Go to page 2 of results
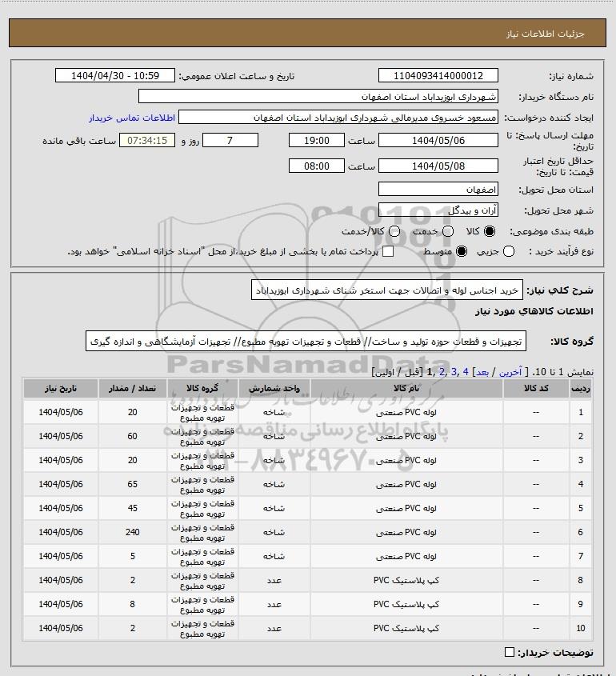The image size is (616, 676). click(442, 372)
